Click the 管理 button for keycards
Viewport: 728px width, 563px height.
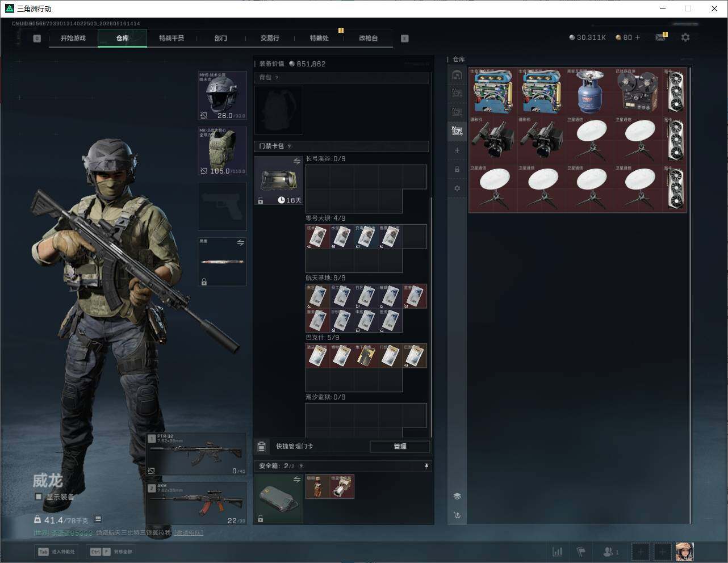400,447
